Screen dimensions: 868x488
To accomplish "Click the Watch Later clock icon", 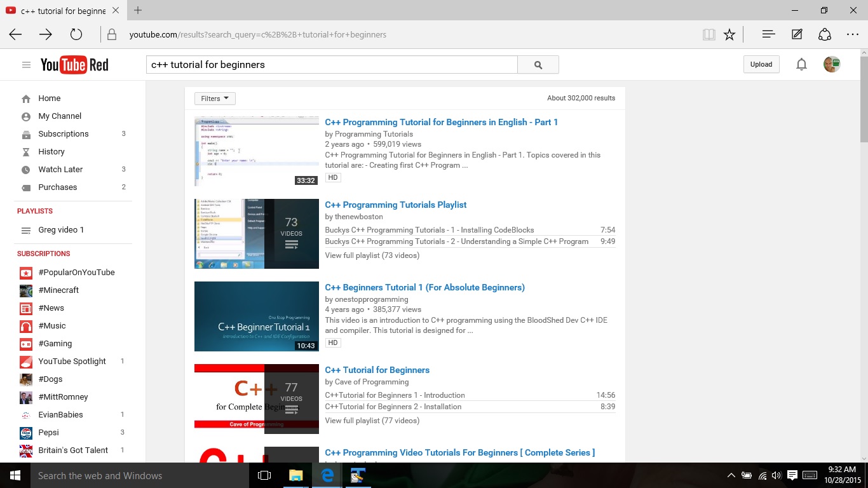I will pos(26,170).
